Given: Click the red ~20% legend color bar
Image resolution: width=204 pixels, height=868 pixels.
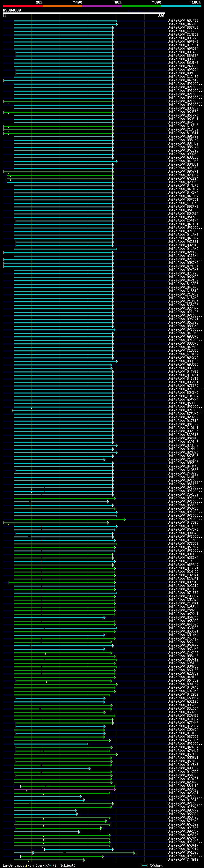Looking at the screenshot, I should [23, 6].
